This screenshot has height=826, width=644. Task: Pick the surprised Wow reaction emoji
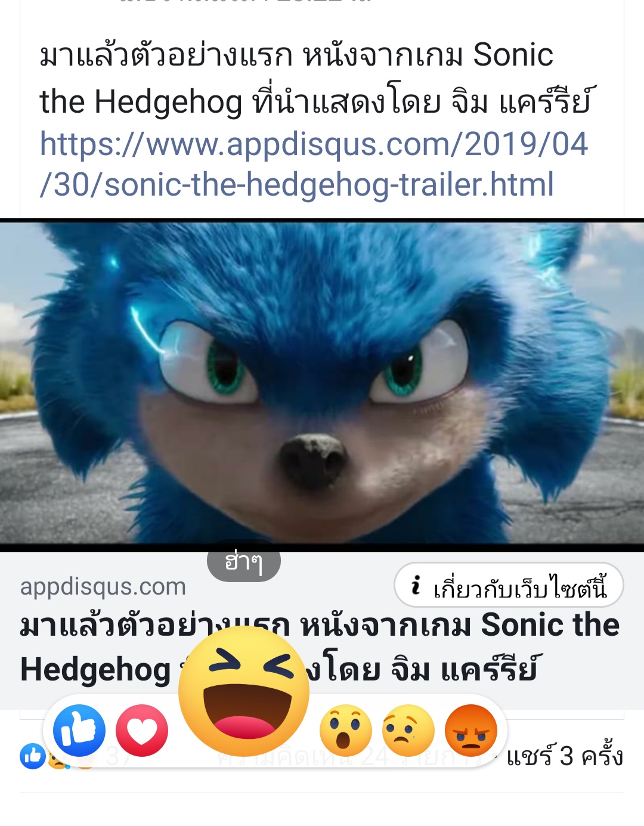click(346, 731)
